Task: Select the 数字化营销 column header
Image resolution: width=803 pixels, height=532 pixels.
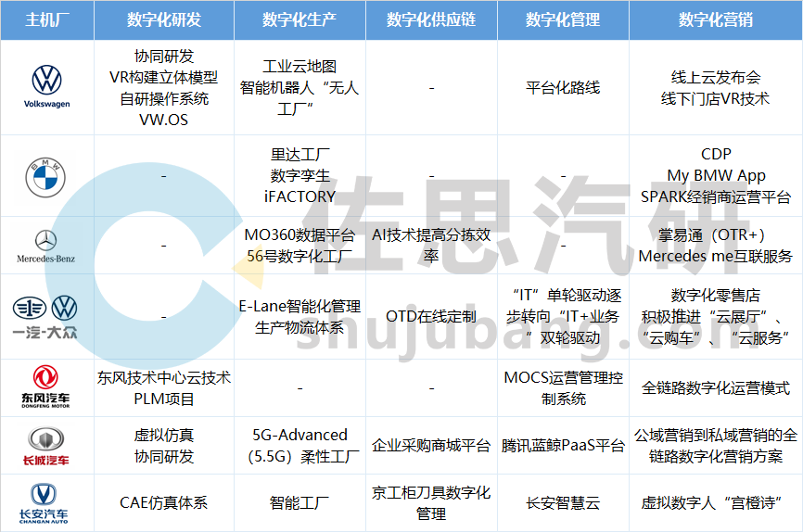Action: click(716, 20)
